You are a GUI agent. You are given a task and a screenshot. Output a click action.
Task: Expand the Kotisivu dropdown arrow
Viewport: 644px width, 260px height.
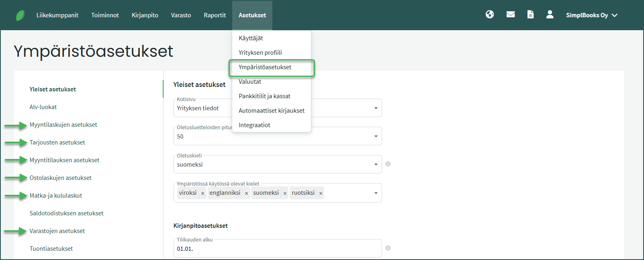coord(376,108)
